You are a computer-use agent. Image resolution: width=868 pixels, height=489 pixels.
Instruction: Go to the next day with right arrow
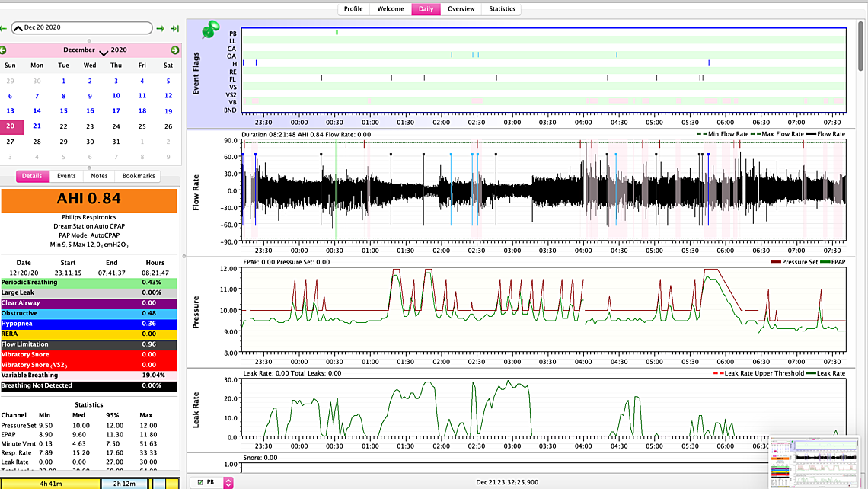click(x=160, y=28)
